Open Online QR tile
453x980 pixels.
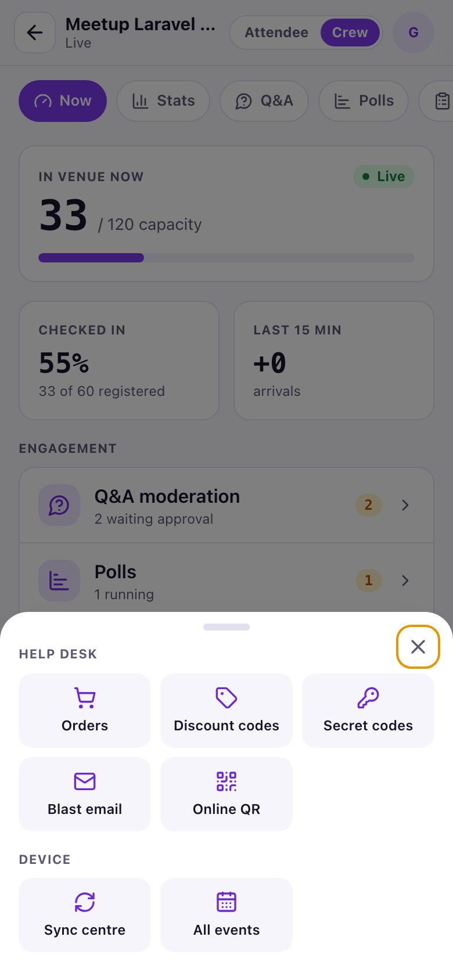[x=227, y=794]
